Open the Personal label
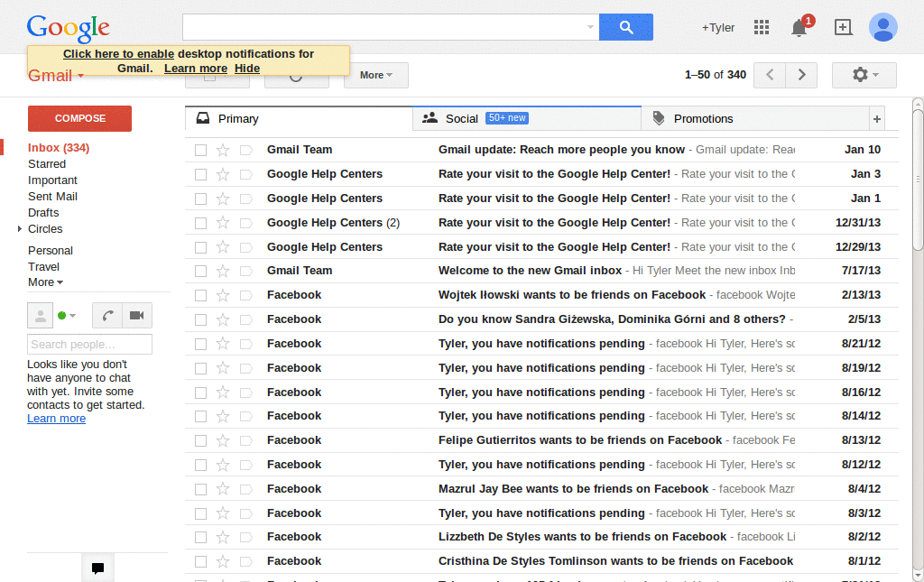924x582 pixels. pyautogui.click(x=51, y=250)
